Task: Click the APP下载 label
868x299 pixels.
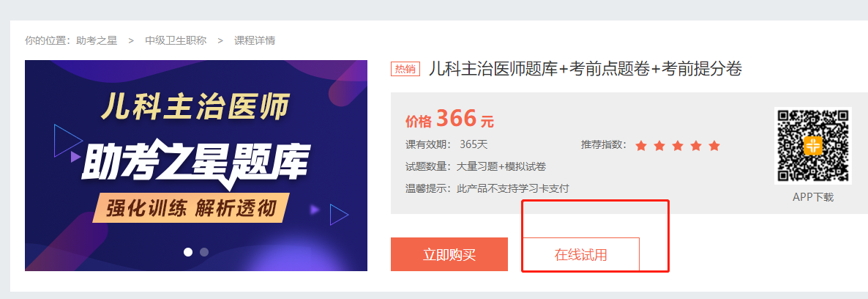Action: [x=812, y=197]
